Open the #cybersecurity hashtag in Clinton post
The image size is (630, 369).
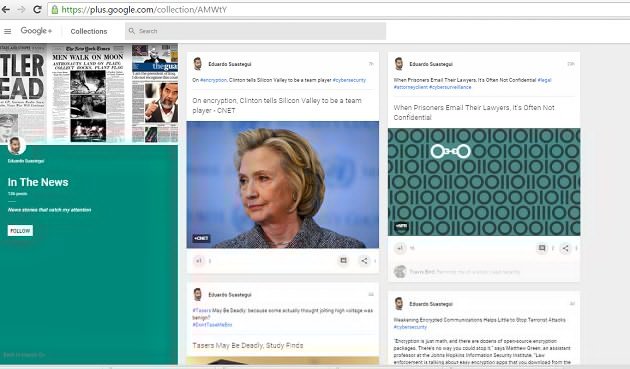pos(349,80)
